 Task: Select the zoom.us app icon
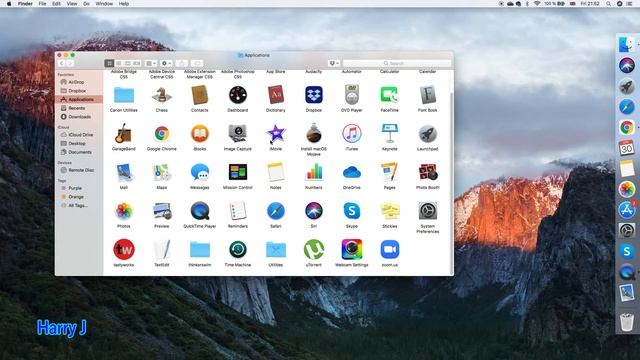[389, 250]
